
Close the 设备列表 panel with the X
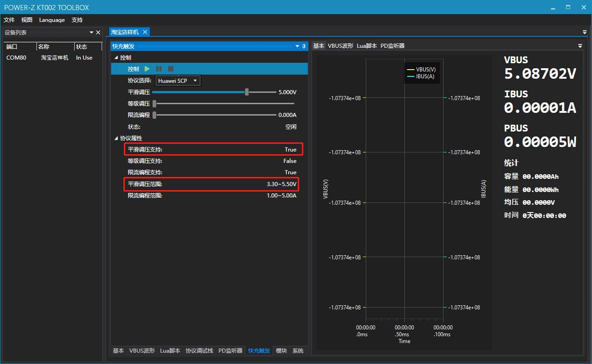coord(98,32)
